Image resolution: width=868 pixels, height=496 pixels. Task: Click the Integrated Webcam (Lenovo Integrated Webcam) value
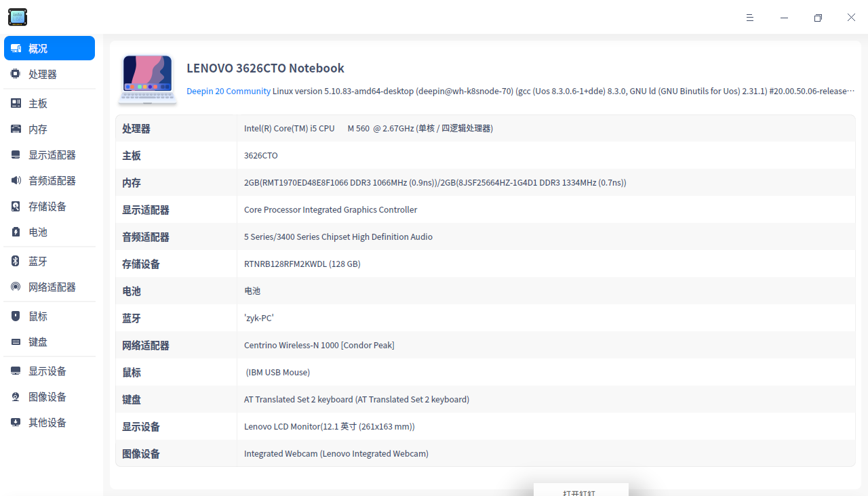336,454
